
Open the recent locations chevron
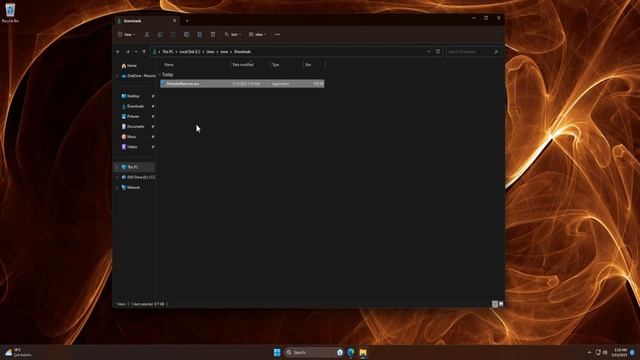136,52
